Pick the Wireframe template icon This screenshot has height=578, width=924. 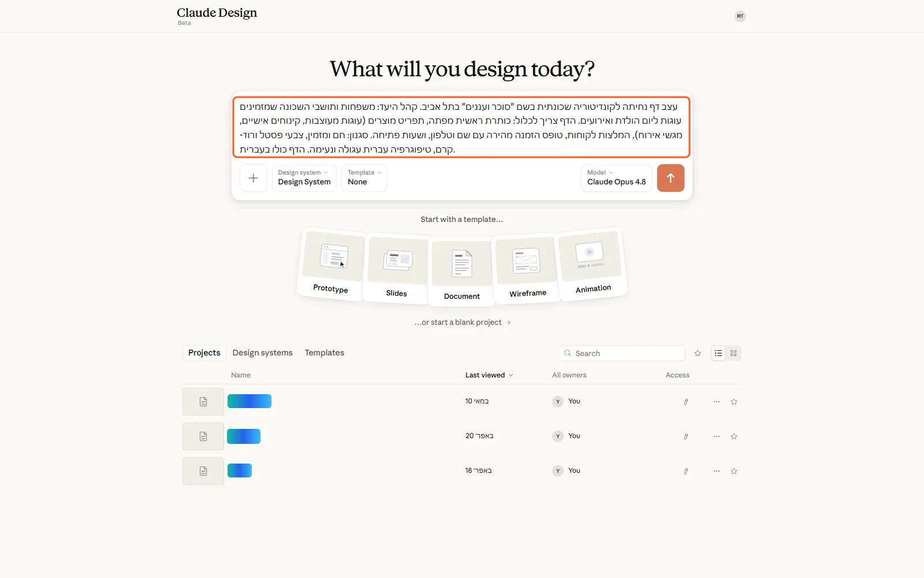tap(527, 261)
